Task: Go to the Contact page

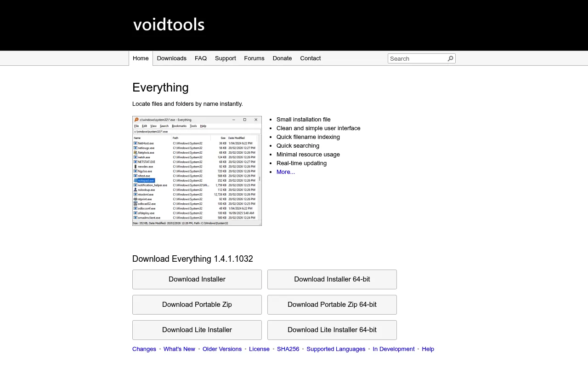Action: point(310,58)
